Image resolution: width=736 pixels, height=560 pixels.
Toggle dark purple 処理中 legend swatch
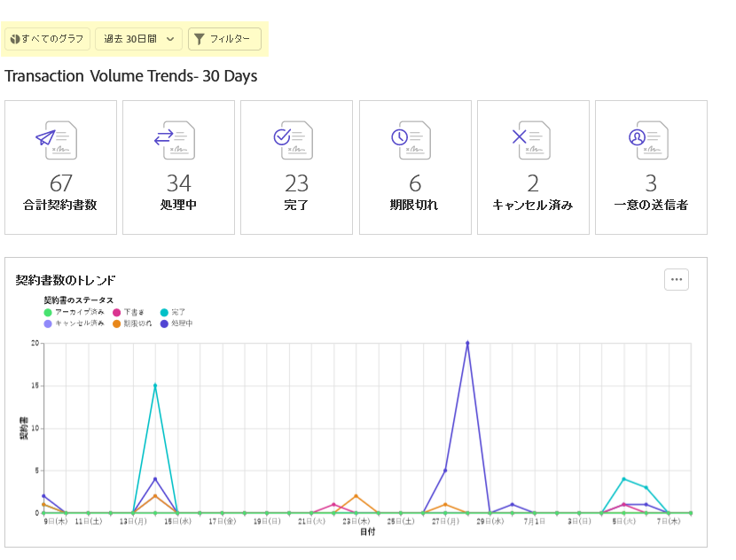coord(164,323)
